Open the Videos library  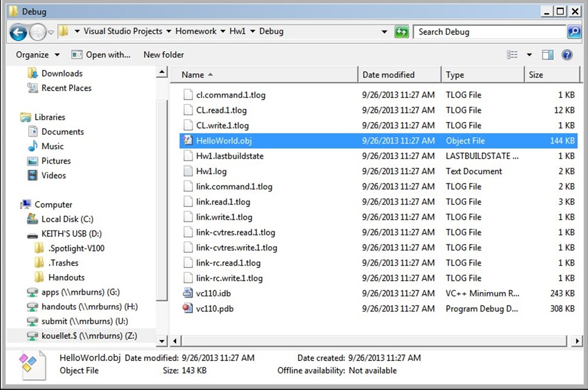(47, 176)
